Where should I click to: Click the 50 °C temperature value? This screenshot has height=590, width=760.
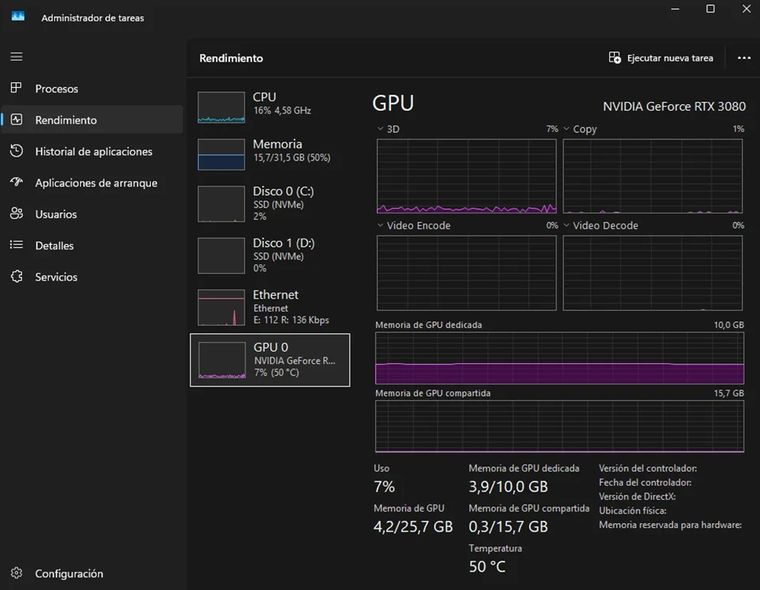(487, 566)
